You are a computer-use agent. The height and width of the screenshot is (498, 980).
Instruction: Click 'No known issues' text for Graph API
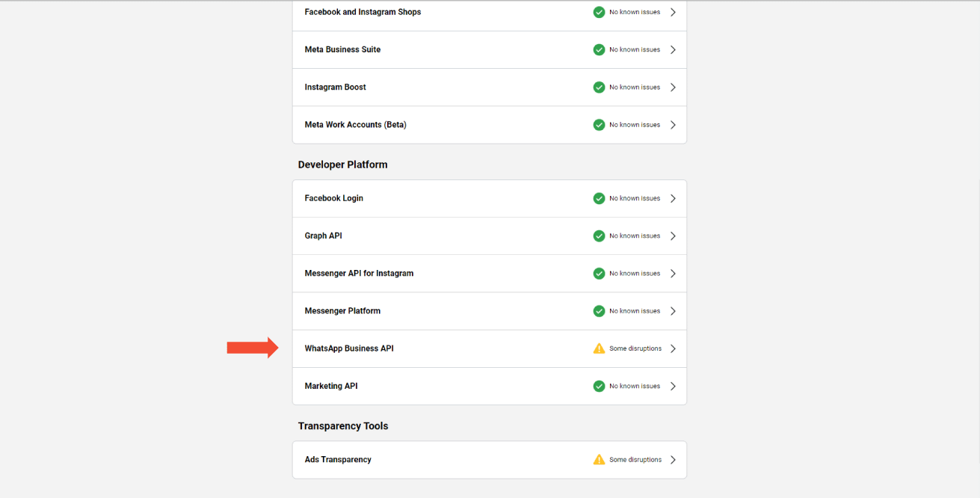click(x=635, y=236)
